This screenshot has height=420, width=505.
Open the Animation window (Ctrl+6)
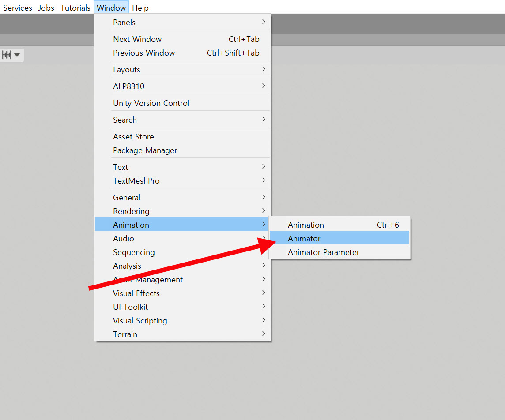339,225
